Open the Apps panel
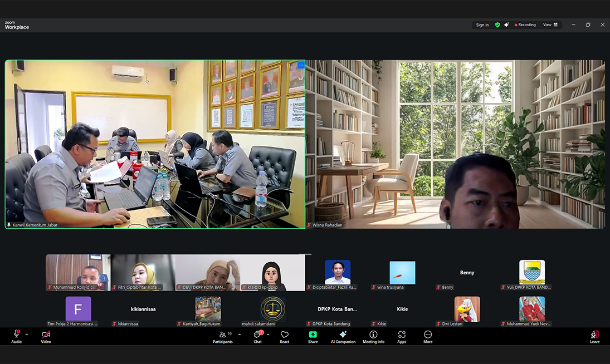The height and width of the screenshot is (364, 610). (402, 336)
